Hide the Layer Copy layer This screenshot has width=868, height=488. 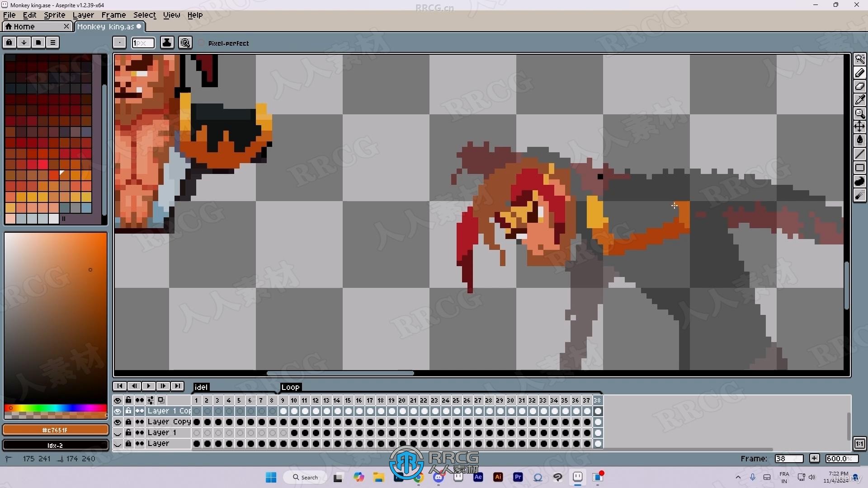point(118,422)
